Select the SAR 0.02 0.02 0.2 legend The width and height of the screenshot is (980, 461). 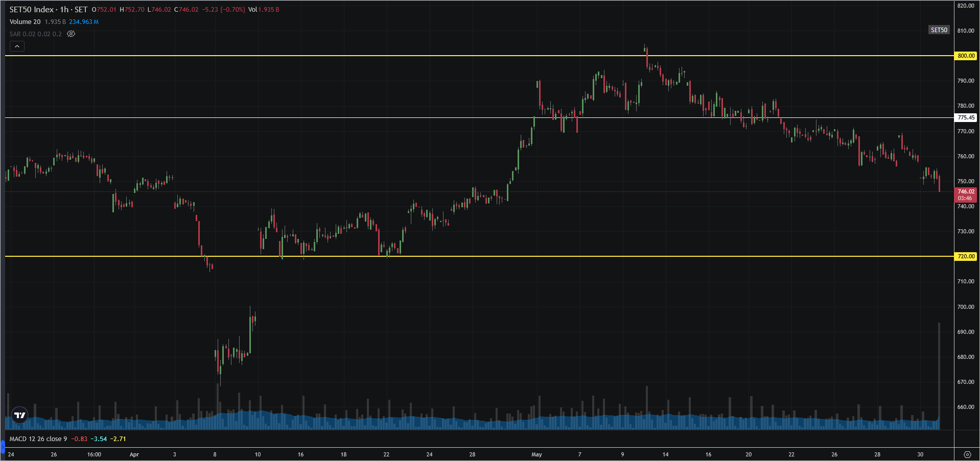[35, 34]
